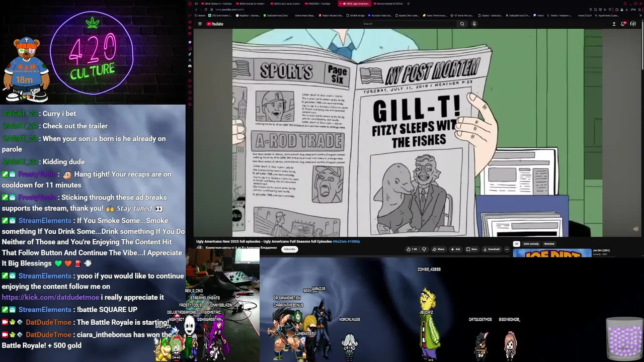644x362 pixels.
Task: Select the Dark comedy chip
Action: click(x=531, y=244)
